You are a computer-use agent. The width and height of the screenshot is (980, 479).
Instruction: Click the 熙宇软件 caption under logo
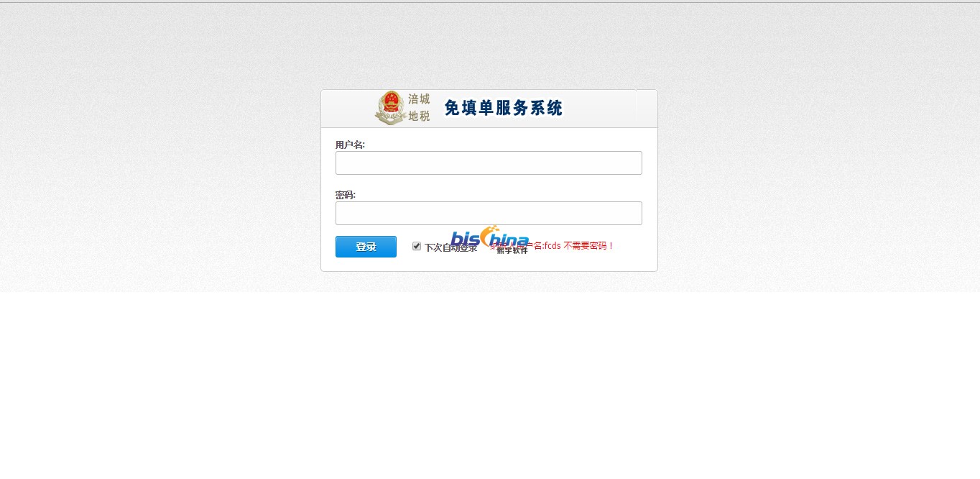512,251
